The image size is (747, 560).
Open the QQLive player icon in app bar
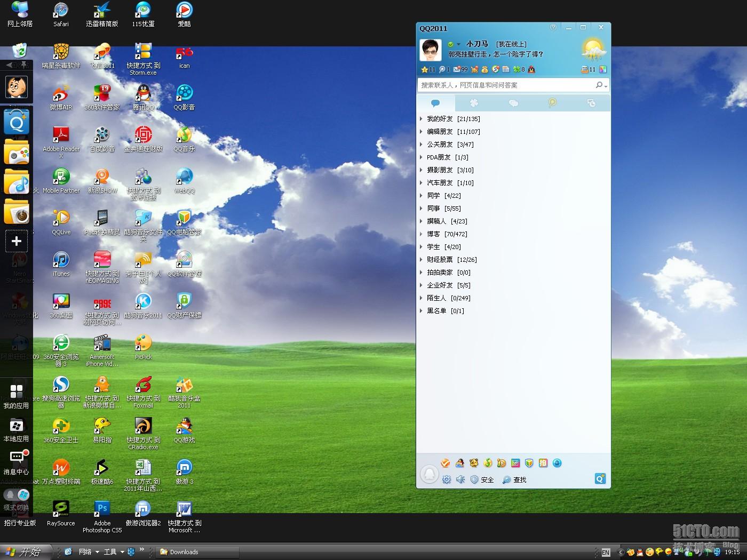click(502, 463)
